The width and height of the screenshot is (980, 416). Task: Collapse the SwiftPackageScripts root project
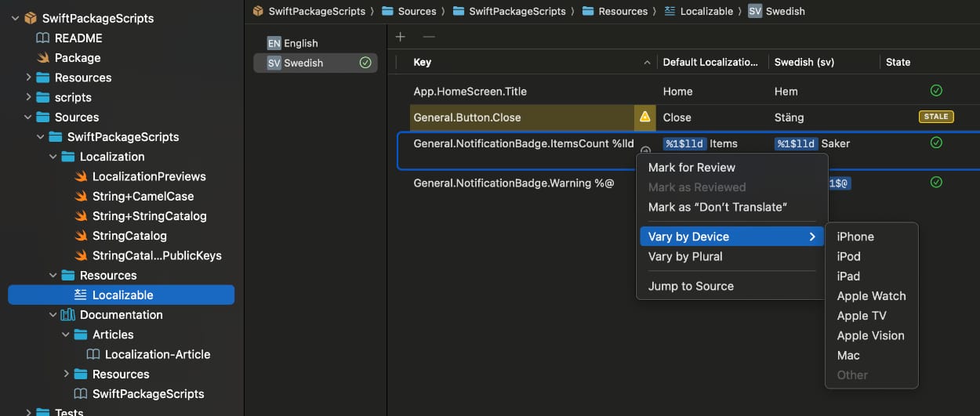[x=15, y=18]
